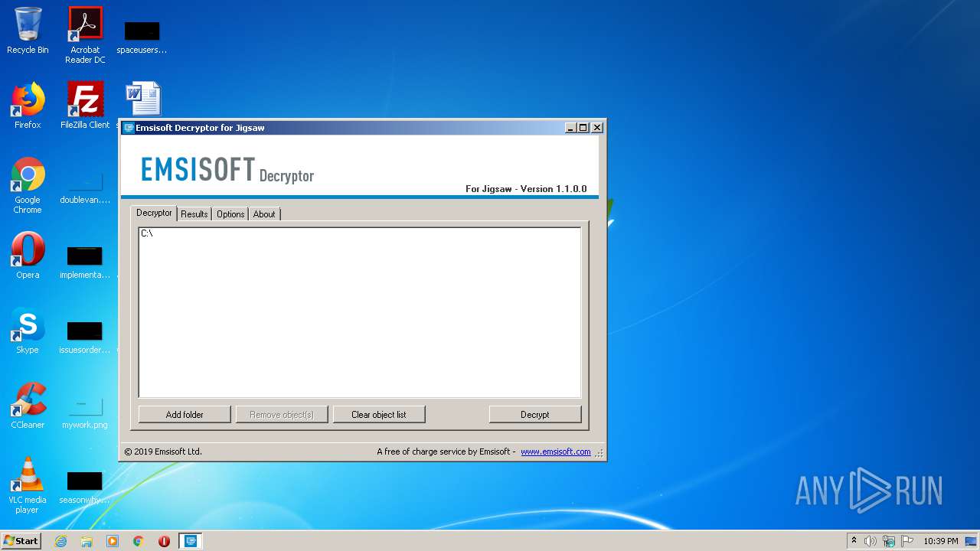Launch CCleaner desktop shortcut
Screen dimensions: 980x551
click(28, 406)
